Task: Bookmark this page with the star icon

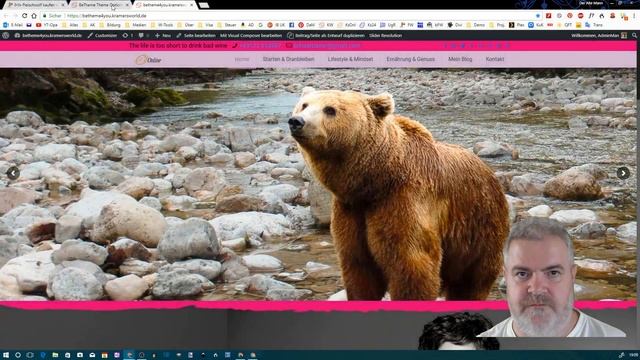Action: 538,16
